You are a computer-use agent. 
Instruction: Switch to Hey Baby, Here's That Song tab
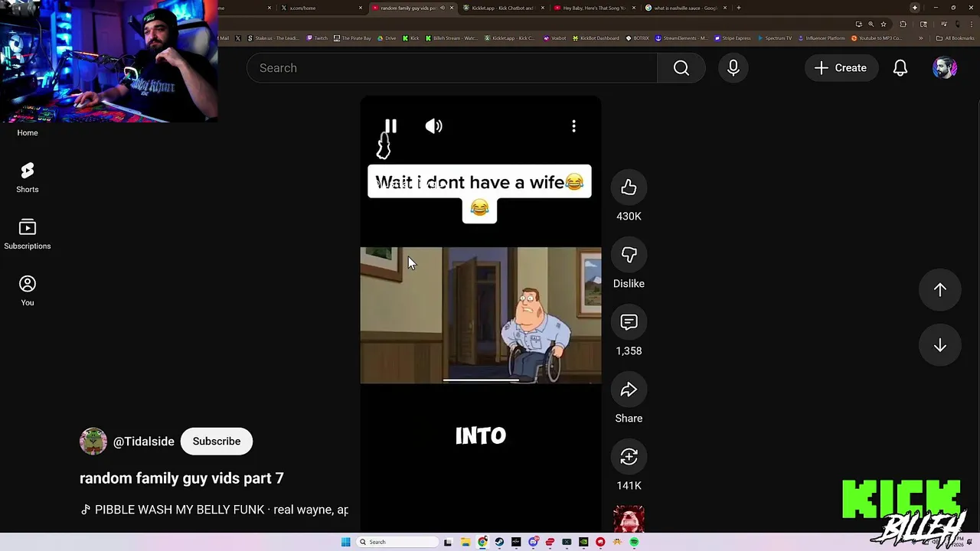(x=593, y=8)
